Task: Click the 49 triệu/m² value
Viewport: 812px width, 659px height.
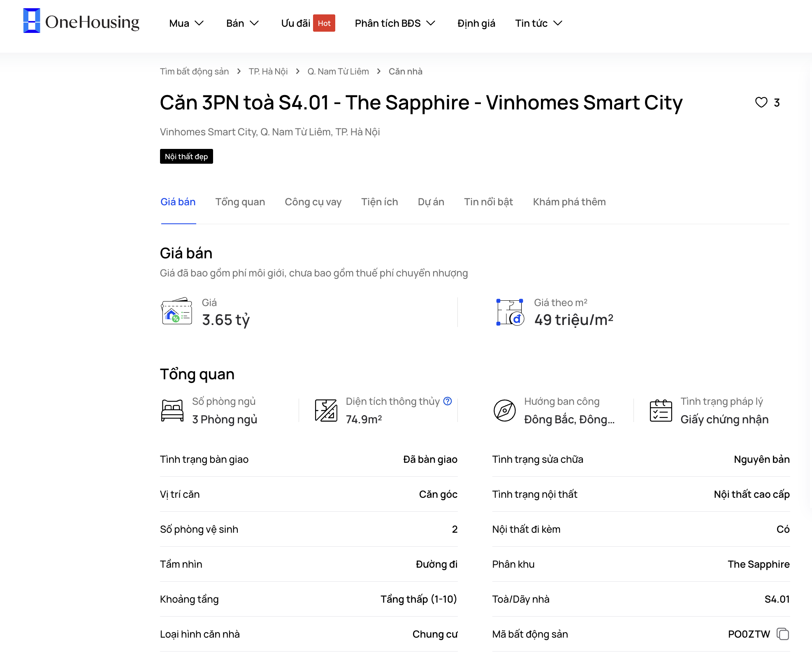Action: pyautogui.click(x=574, y=320)
